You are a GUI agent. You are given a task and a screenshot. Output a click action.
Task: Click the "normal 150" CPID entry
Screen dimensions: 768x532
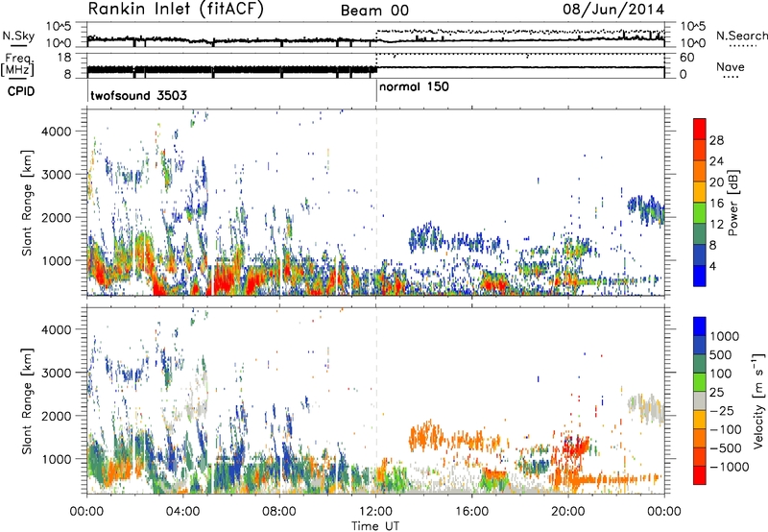[414, 86]
